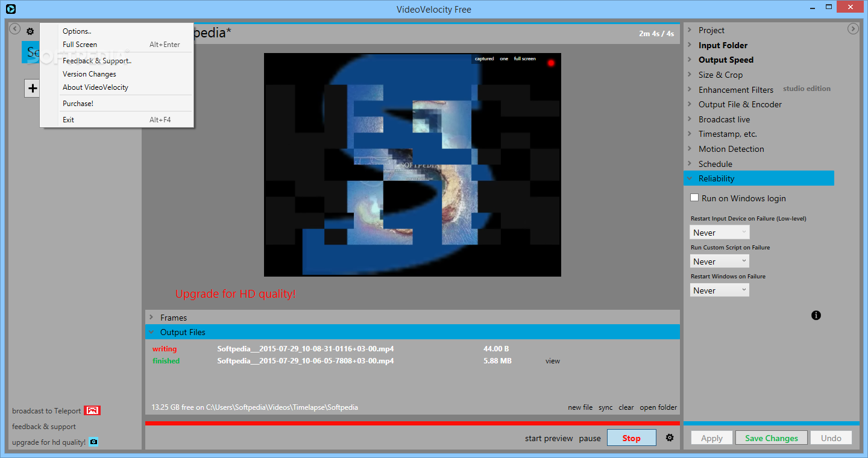The width and height of the screenshot is (868, 458).
Task: Click studio edition label
Action: [807, 89]
